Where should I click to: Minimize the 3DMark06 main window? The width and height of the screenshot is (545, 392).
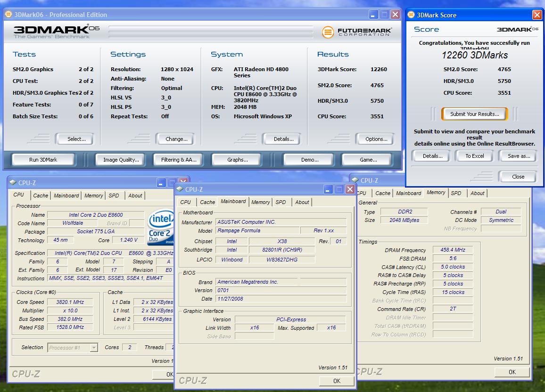coord(373,15)
